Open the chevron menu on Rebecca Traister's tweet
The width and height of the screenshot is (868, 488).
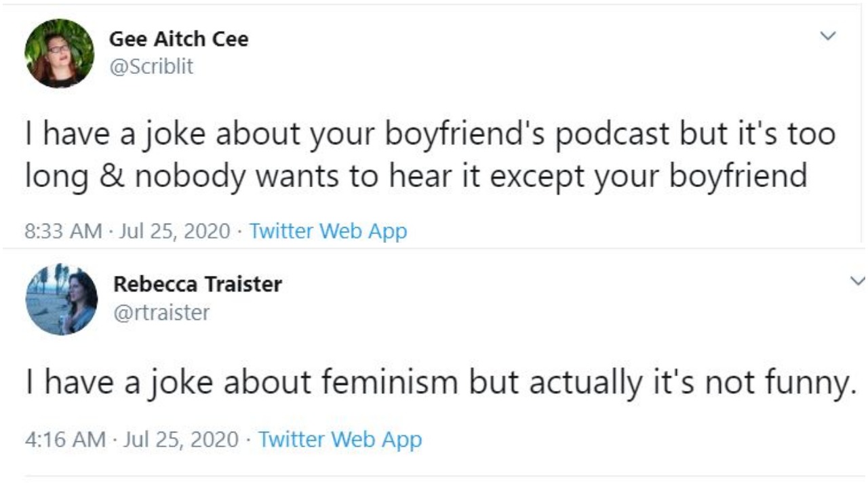(x=857, y=279)
